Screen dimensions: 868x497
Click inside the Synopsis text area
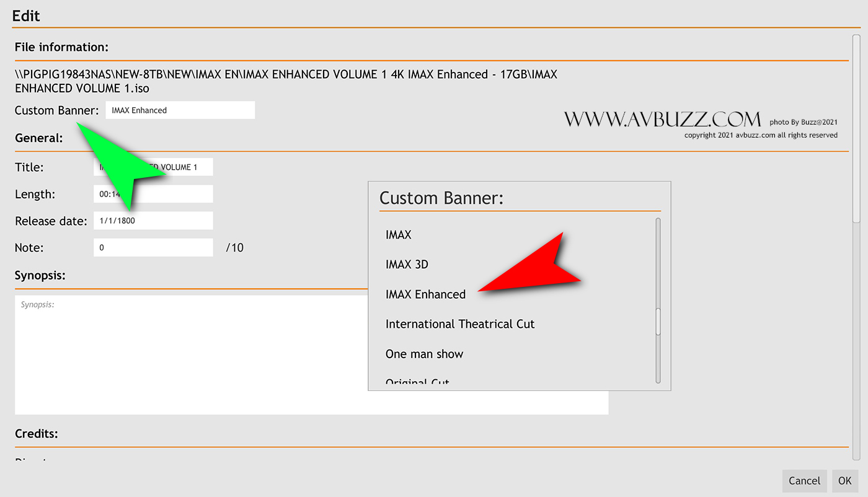click(311, 354)
